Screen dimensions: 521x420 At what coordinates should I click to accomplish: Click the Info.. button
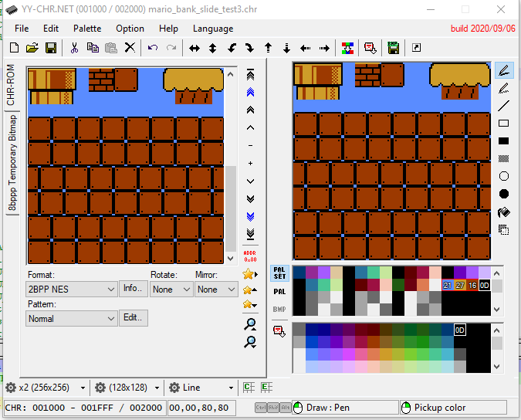tap(134, 289)
